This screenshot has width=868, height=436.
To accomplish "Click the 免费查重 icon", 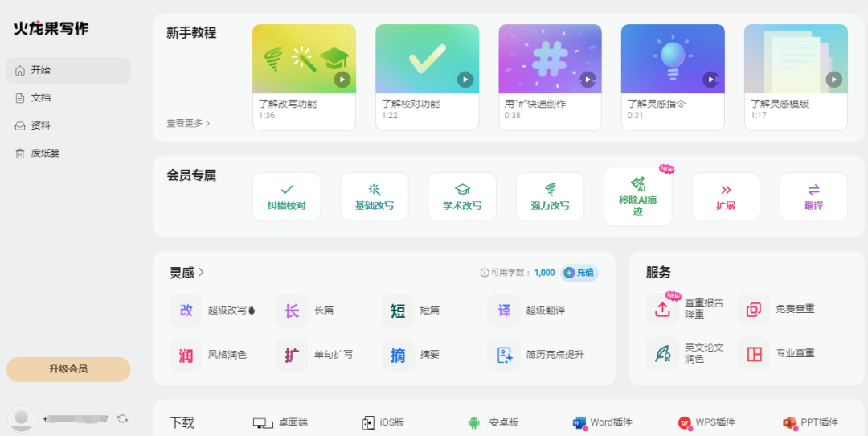I will pos(753,309).
